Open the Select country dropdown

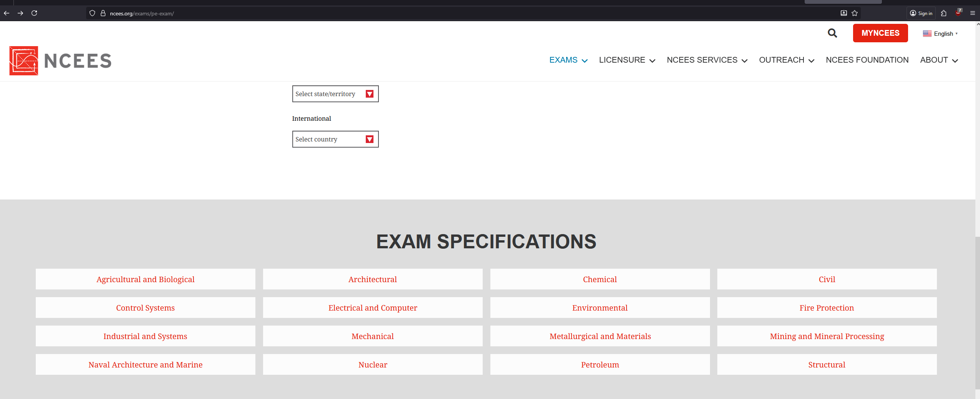335,139
